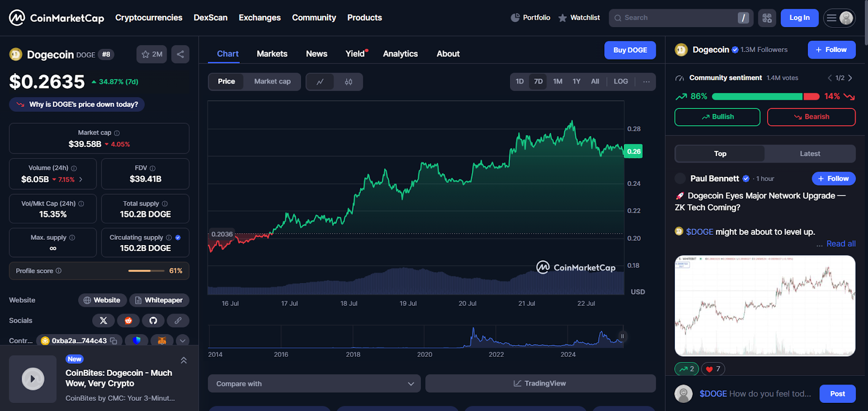The image size is (868, 411).
Task: Switch chart to candlestick view
Action: [348, 82]
